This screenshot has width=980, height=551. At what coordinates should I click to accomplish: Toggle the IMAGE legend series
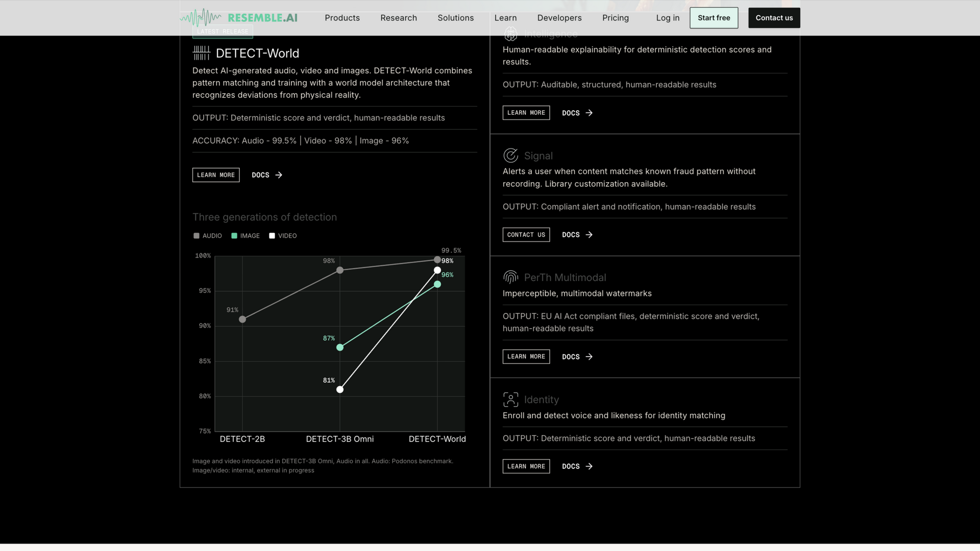(246, 236)
